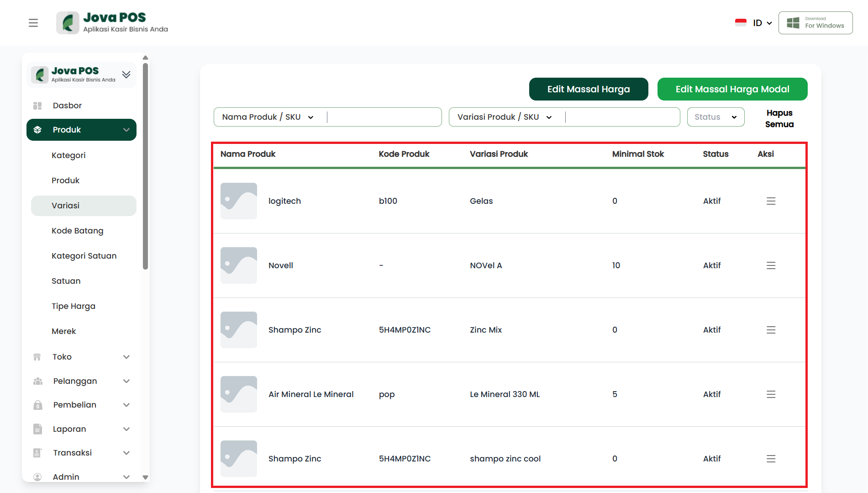
Task: Click the Laporan document icon
Action: [37, 429]
